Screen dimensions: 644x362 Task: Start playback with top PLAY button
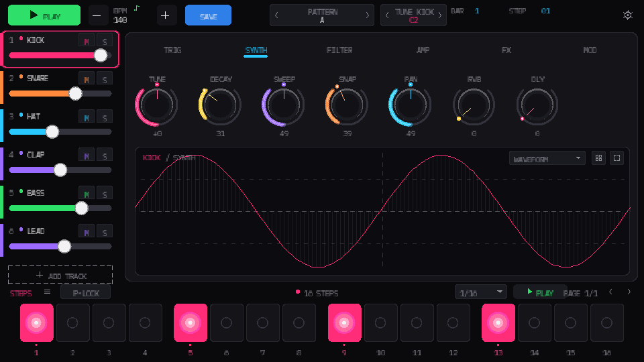pos(44,15)
